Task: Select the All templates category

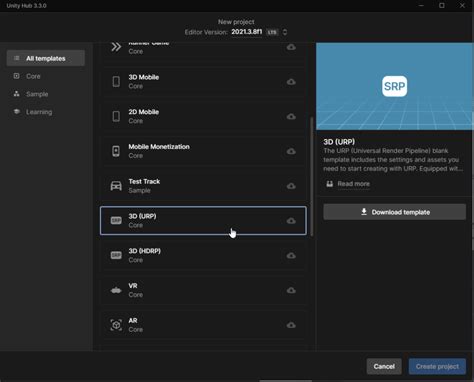Action: [x=46, y=58]
